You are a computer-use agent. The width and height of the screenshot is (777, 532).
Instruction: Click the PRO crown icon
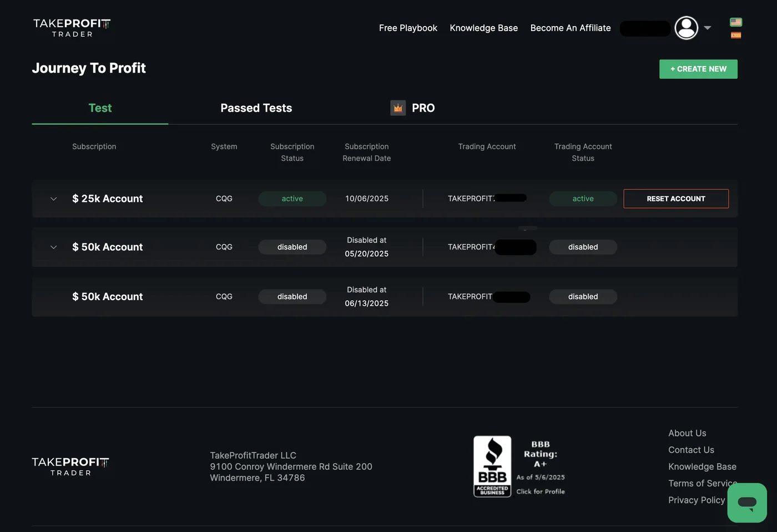click(x=398, y=108)
